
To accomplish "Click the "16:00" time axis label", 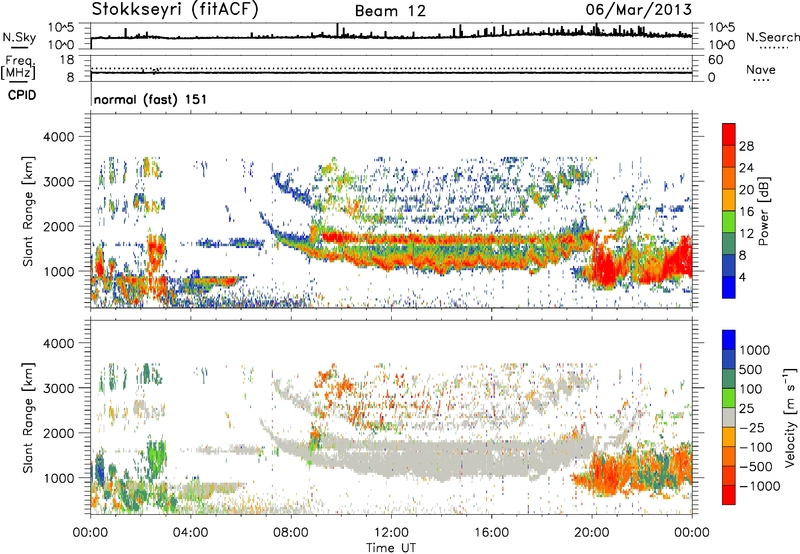I will [x=491, y=533].
